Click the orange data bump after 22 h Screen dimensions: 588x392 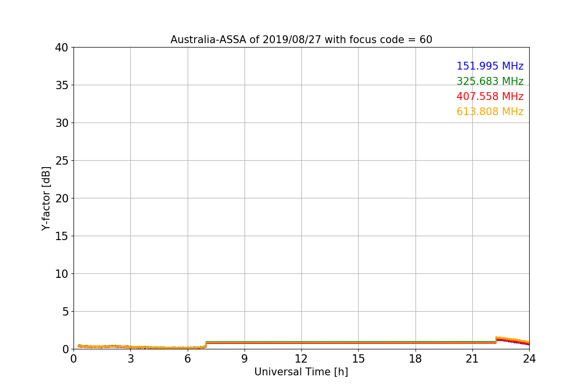[513, 340]
